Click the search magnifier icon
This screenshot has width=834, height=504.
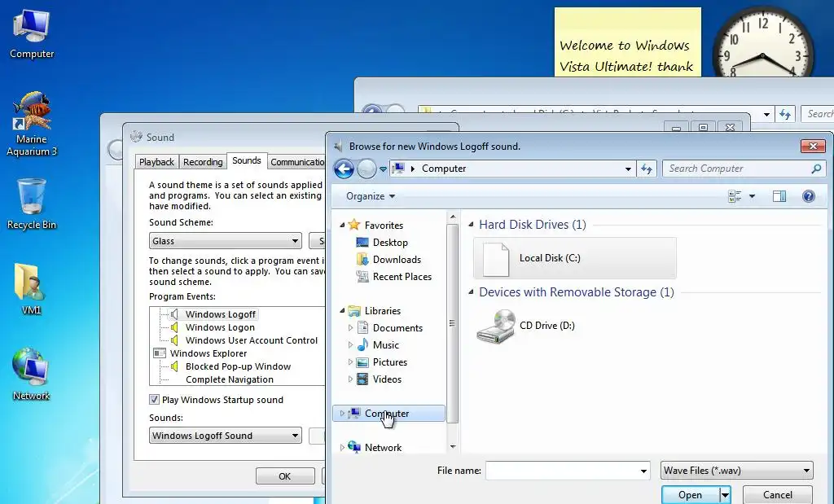(x=816, y=169)
